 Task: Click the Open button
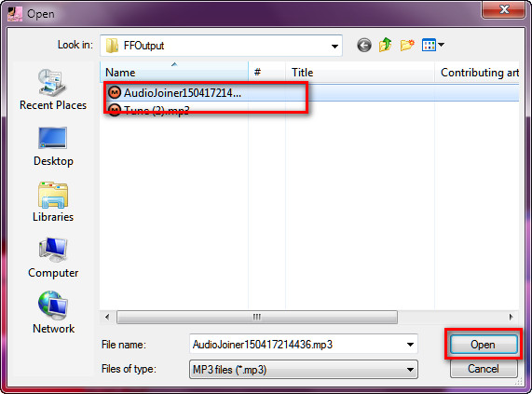tap(484, 345)
